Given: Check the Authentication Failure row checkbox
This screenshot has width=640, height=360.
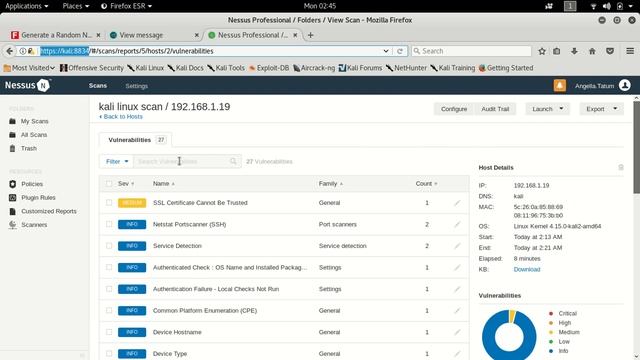Looking at the screenshot, I should [x=109, y=289].
